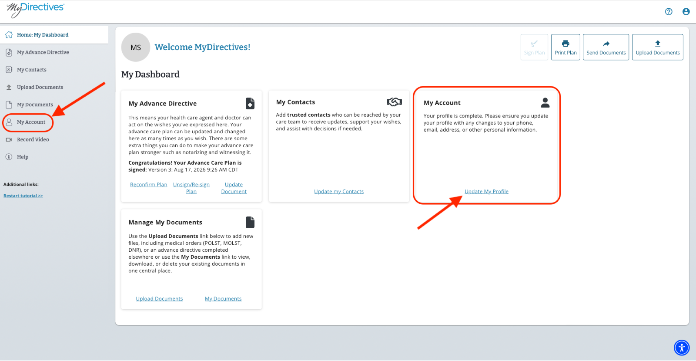The width and height of the screenshot is (696, 361).
Task: Click the My Account person icon
Action: (x=545, y=103)
